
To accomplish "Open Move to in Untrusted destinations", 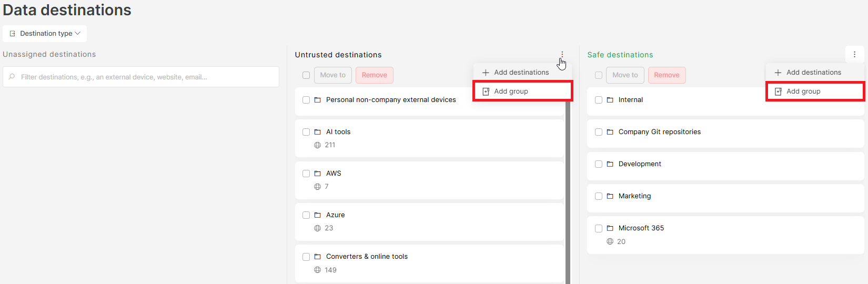I will pos(333,75).
